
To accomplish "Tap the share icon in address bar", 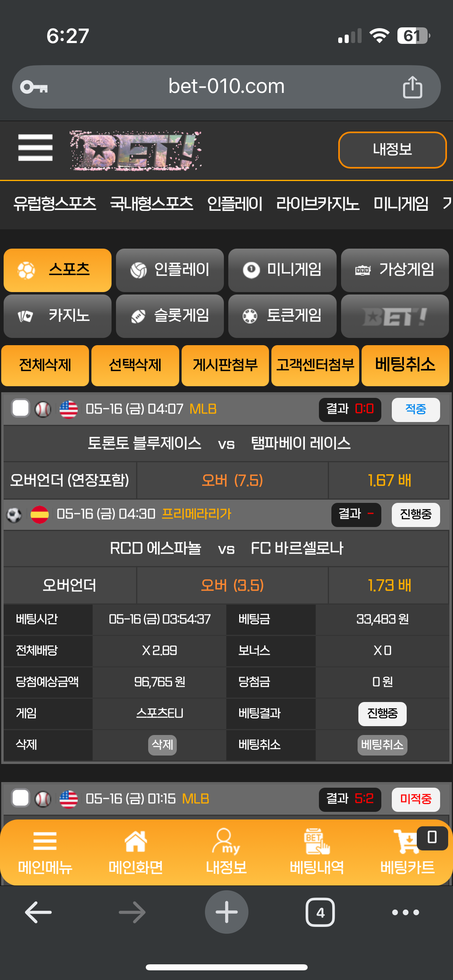I will pyautogui.click(x=412, y=87).
